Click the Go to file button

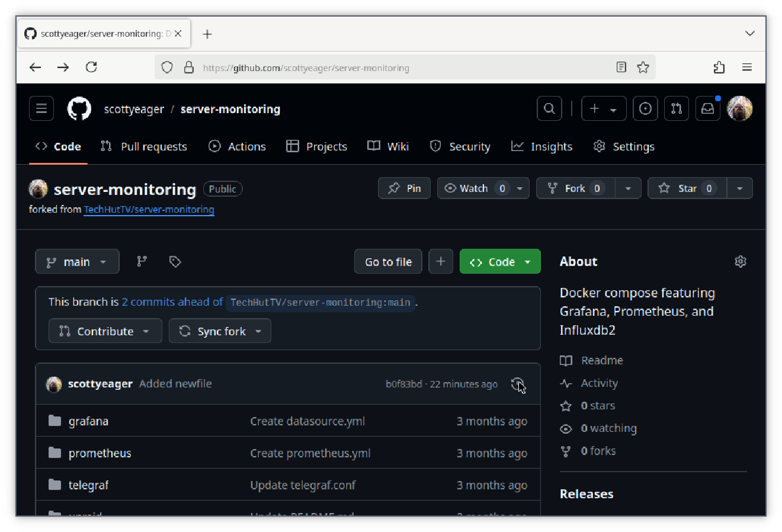388,261
